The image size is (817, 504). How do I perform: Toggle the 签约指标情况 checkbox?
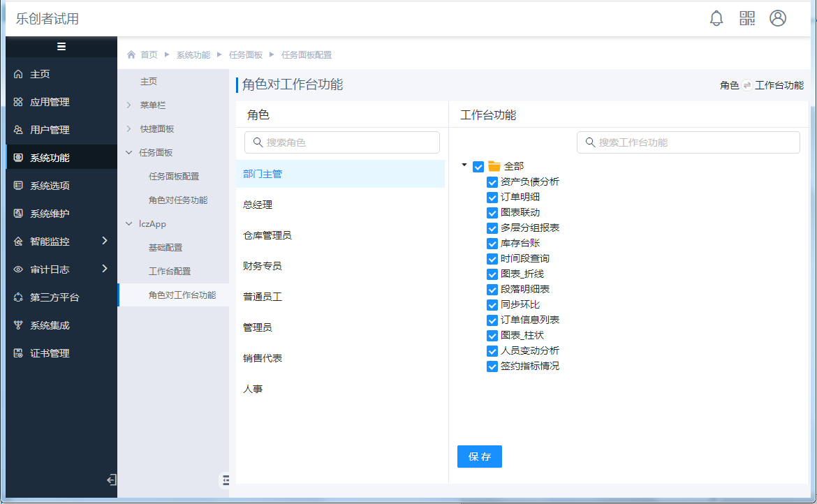tap(492, 366)
